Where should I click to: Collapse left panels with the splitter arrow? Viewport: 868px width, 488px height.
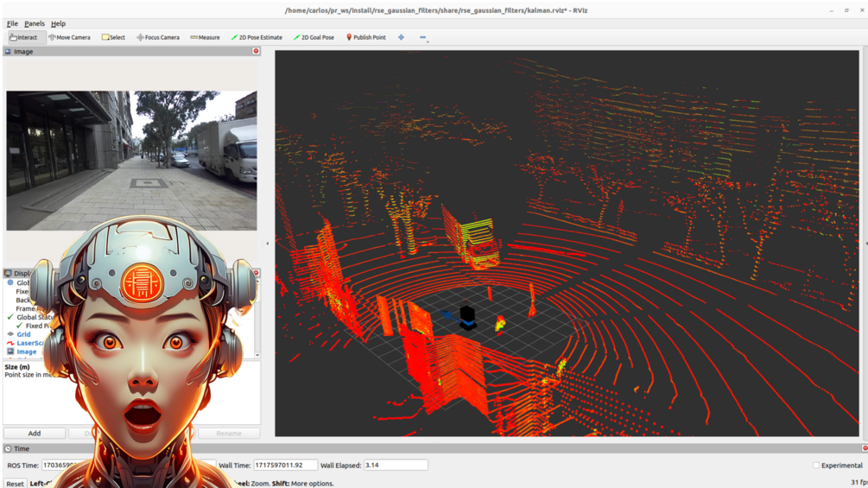[x=268, y=244]
